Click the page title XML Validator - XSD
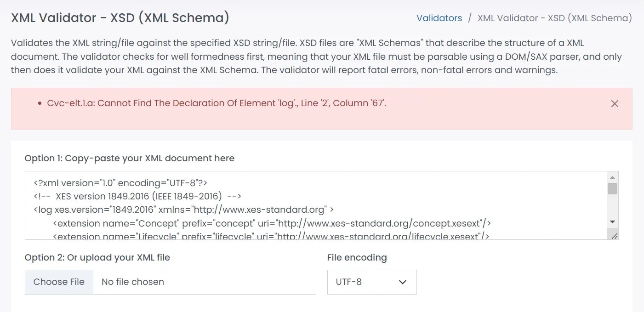This screenshot has width=644, height=312. [x=120, y=17]
